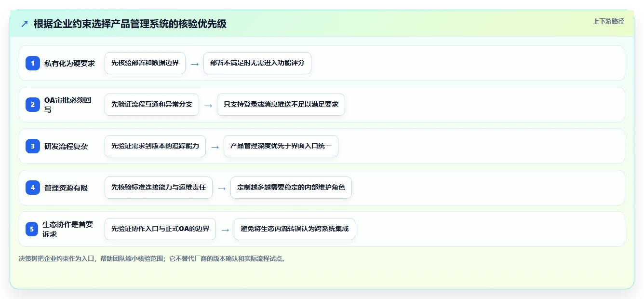This screenshot has height=299, width=644.
Task: Select the 先验证流程互通和异常分支 box
Action: (x=152, y=105)
